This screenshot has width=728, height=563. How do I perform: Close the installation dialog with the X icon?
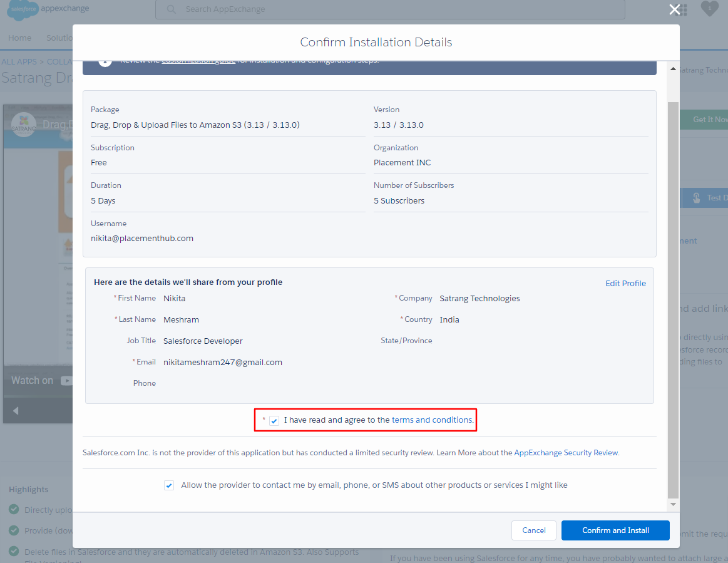675,9
